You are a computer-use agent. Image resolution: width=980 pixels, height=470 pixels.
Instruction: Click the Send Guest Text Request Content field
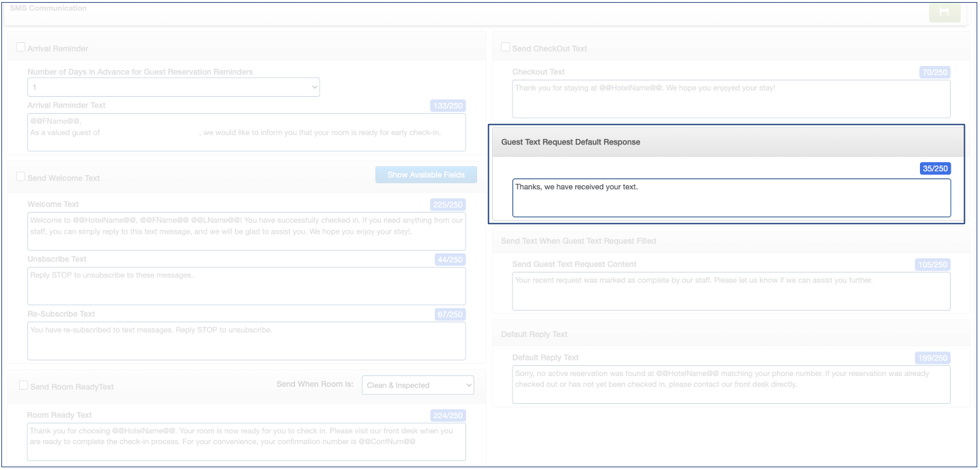point(731,291)
